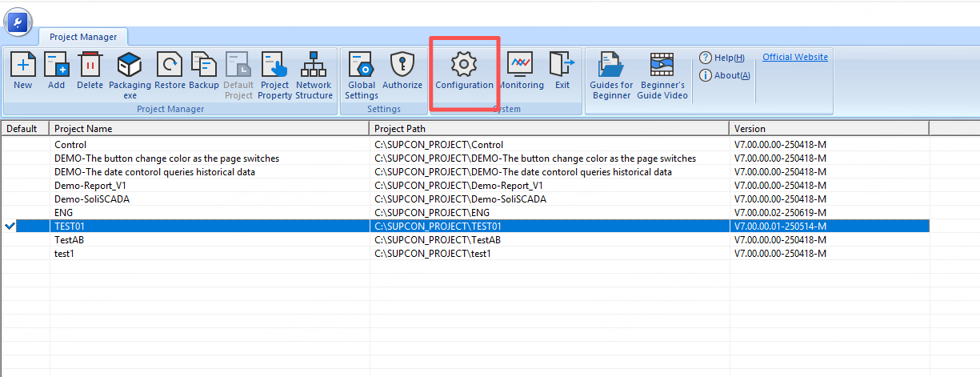
Task: Switch to the Project Manager tab
Action: 83,37
